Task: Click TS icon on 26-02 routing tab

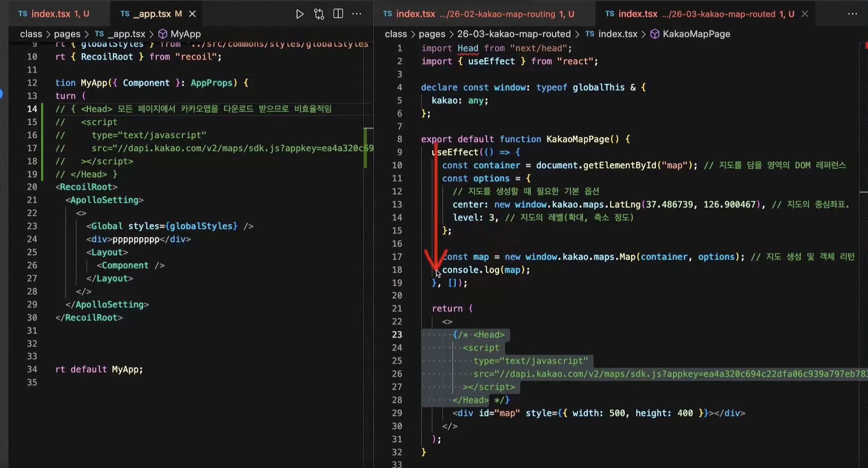Action: tap(388, 14)
